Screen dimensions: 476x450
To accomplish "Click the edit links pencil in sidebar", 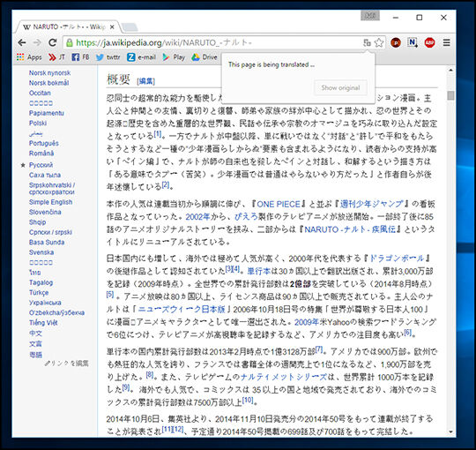I will 67,364.
